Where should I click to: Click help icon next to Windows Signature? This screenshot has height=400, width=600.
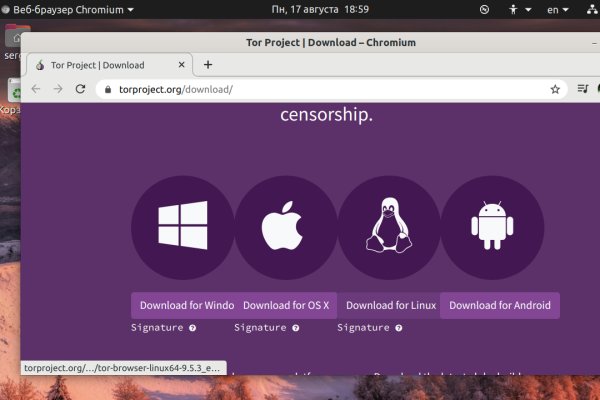[x=192, y=327]
